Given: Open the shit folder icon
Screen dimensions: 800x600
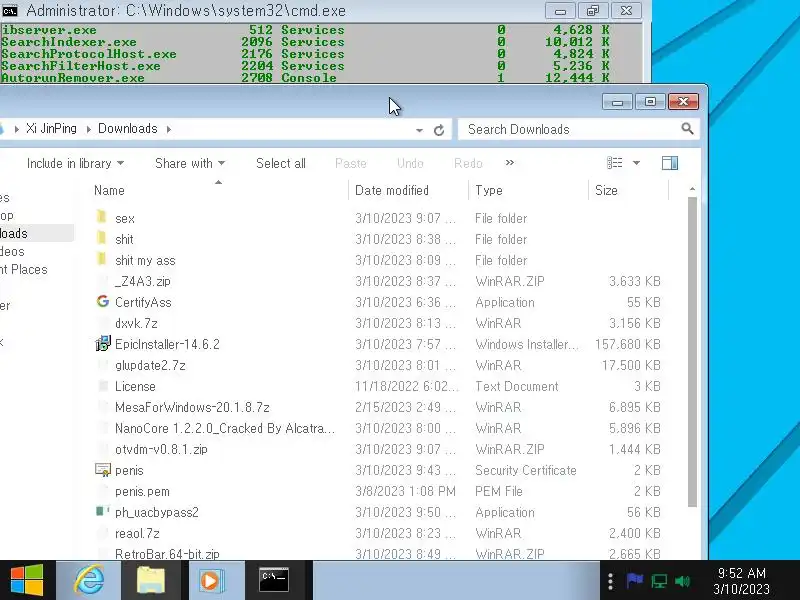Looking at the screenshot, I should tap(102, 239).
